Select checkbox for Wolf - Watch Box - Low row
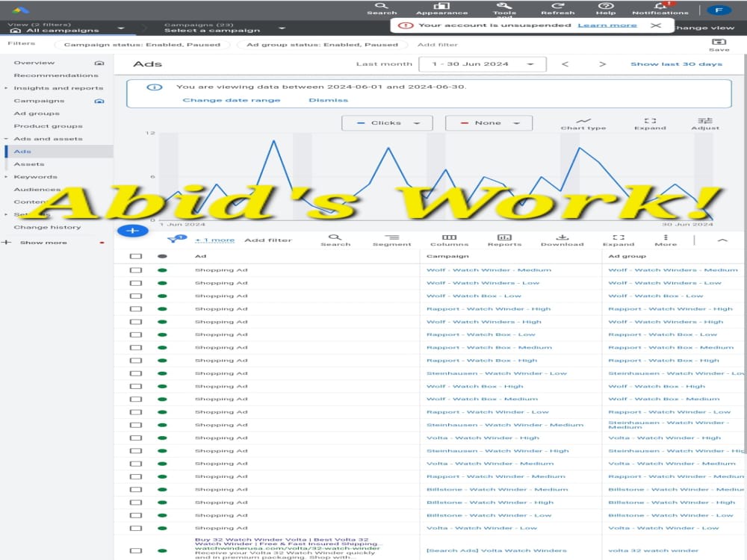747x560 pixels. (x=136, y=296)
